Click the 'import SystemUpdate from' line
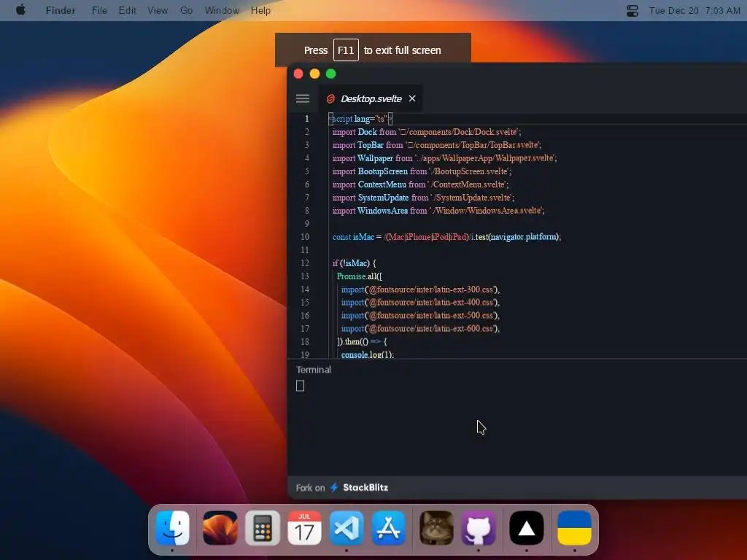The height and width of the screenshot is (560, 747). point(424,197)
